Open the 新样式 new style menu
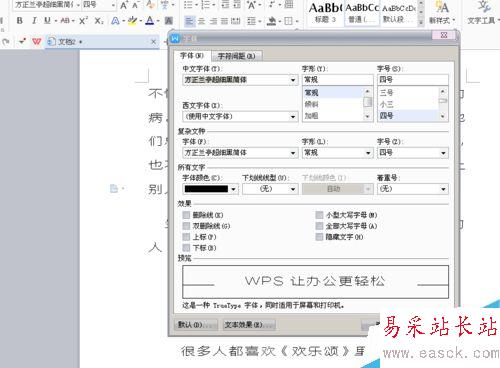 point(442,13)
